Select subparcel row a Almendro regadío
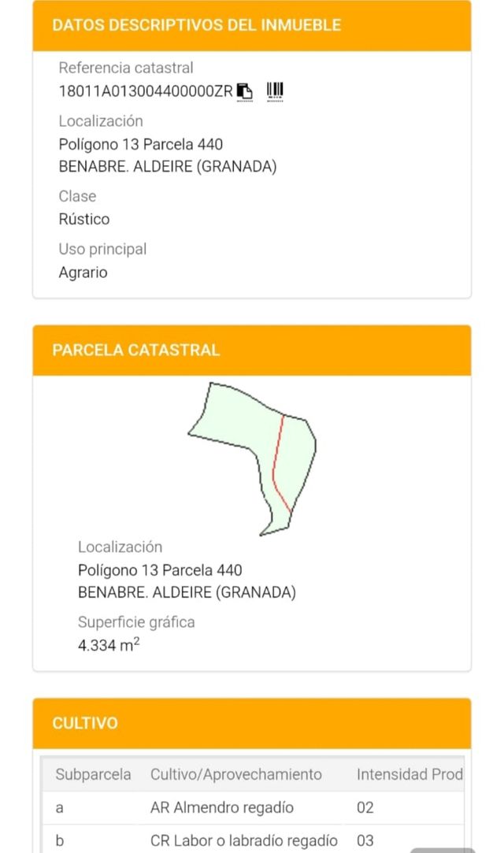 [221, 807]
